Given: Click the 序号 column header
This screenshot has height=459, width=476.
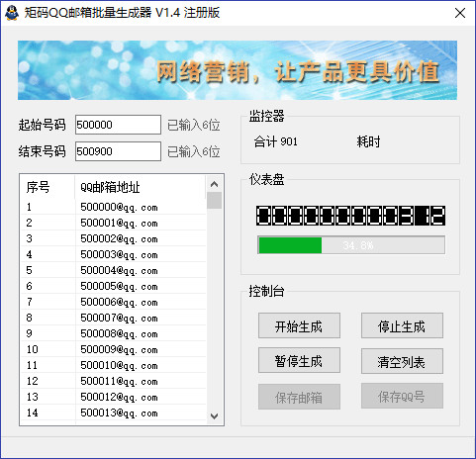Looking at the screenshot, I should 48,187.
